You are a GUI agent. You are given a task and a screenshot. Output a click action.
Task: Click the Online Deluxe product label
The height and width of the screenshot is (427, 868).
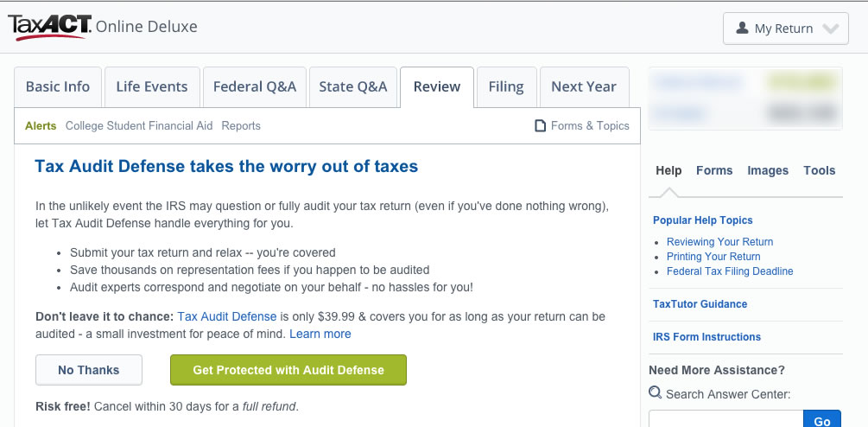click(x=147, y=27)
